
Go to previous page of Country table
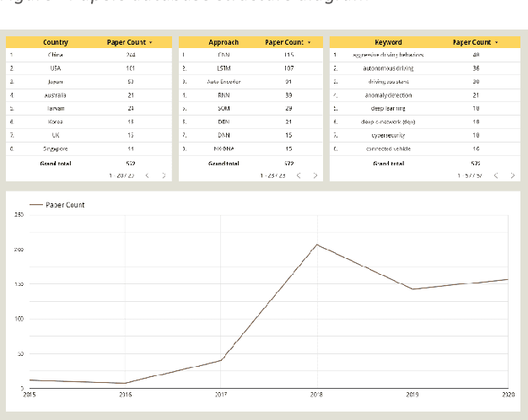tap(148, 175)
